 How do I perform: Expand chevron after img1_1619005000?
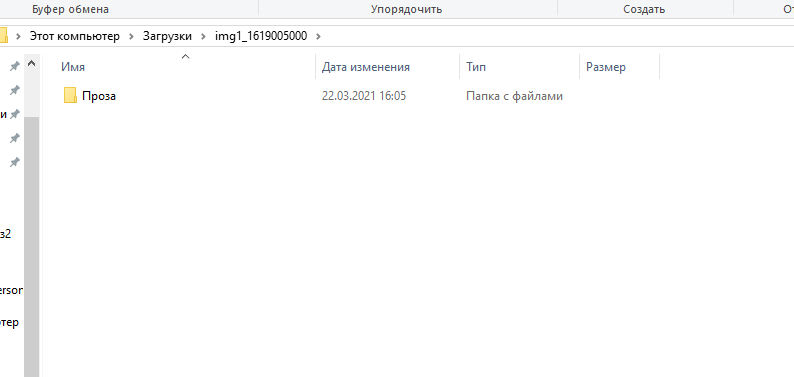318,36
